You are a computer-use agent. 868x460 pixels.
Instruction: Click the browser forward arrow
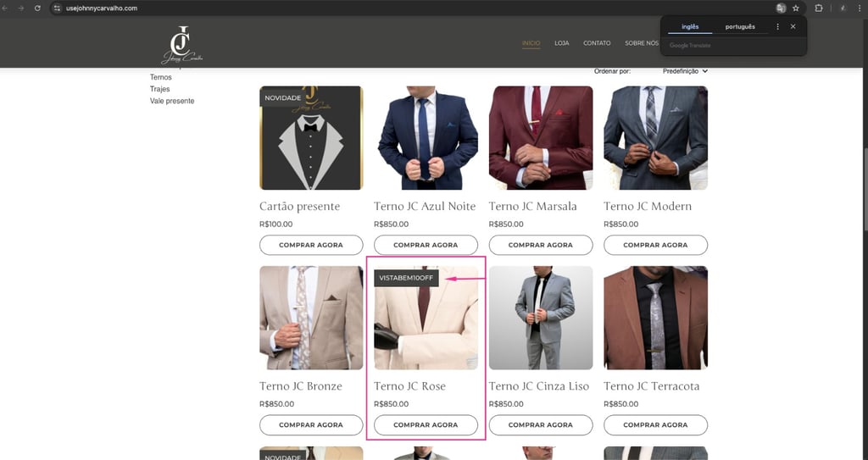coord(21,8)
